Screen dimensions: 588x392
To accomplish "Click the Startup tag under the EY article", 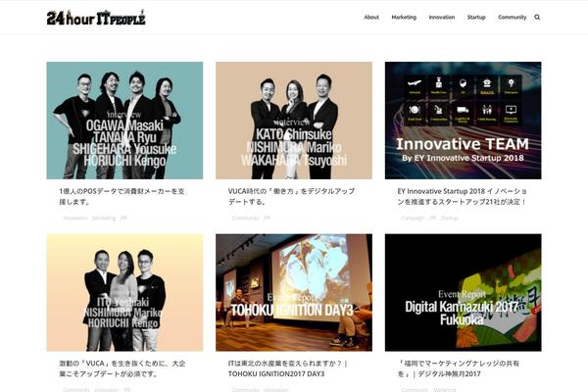I will coord(449,218).
